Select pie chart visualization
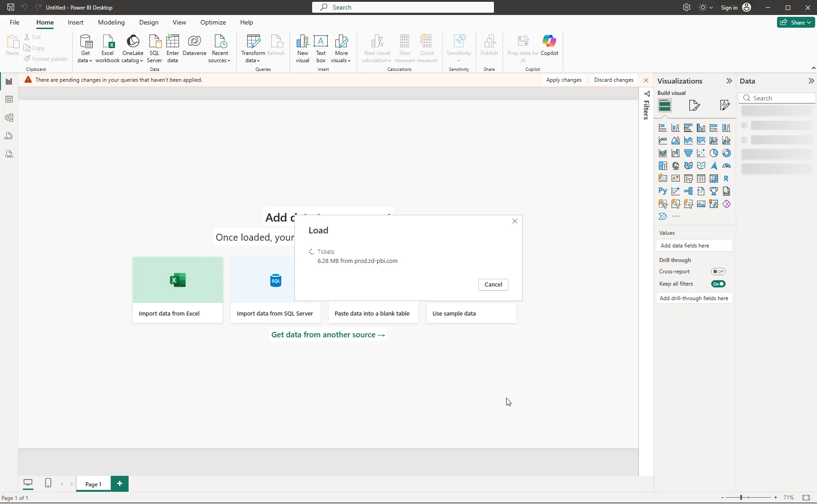Screen dimensions: 817x504 (x=714, y=153)
